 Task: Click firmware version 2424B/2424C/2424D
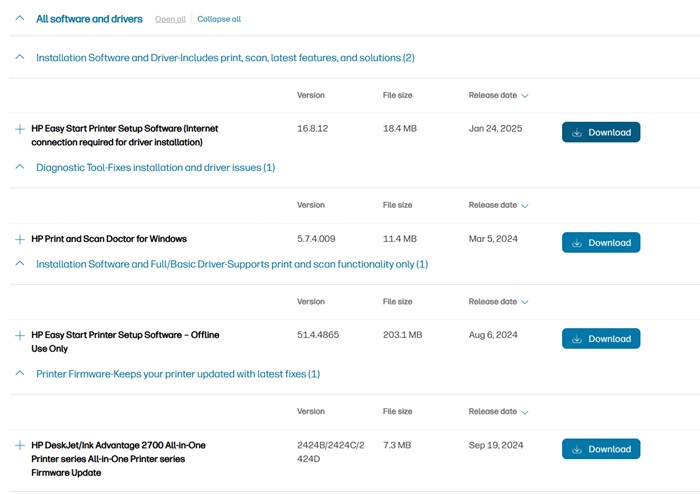tap(331, 452)
